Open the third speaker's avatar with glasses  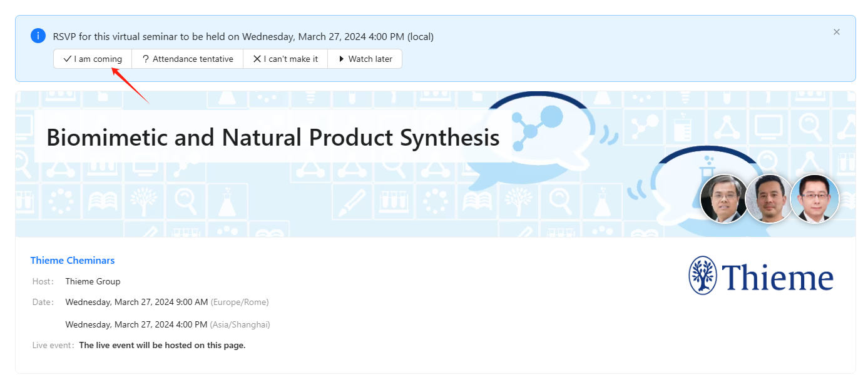click(x=814, y=199)
